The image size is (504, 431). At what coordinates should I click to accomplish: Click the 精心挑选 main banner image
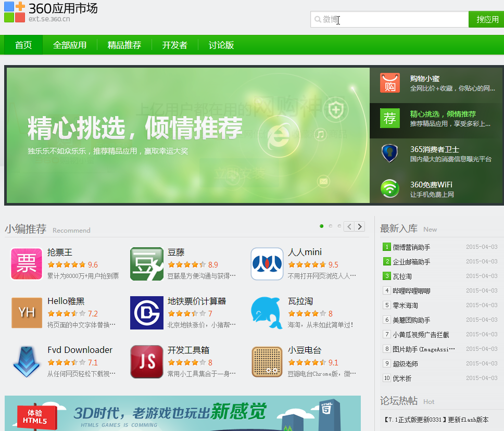pyautogui.click(x=188, y=135)
